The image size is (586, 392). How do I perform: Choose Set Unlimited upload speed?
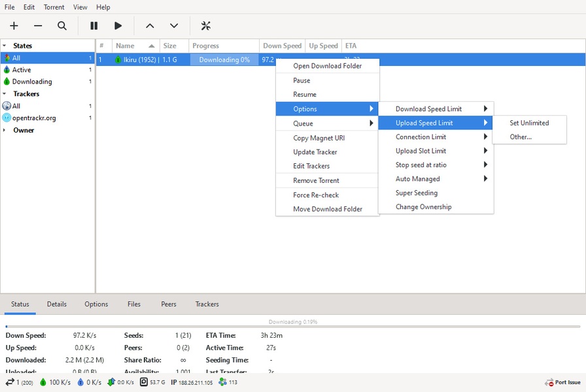529,123
